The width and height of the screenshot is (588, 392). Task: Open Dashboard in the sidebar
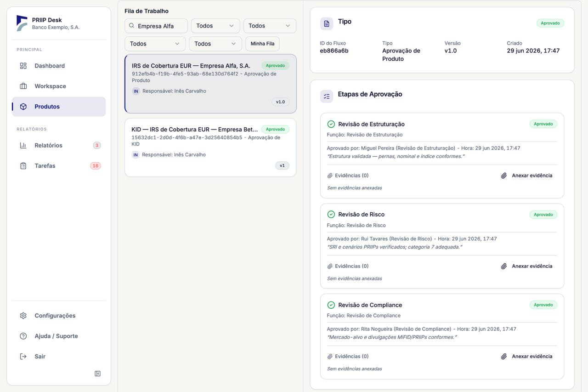pyautogui.click(x=59, y=66)
